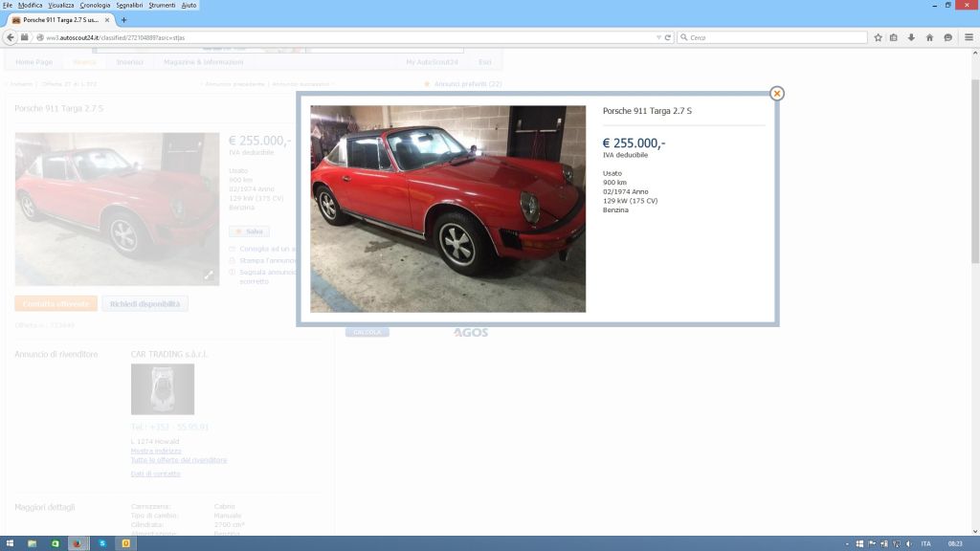Open the Strumenti menu
The image size is (980, 551).
[162, 5]
